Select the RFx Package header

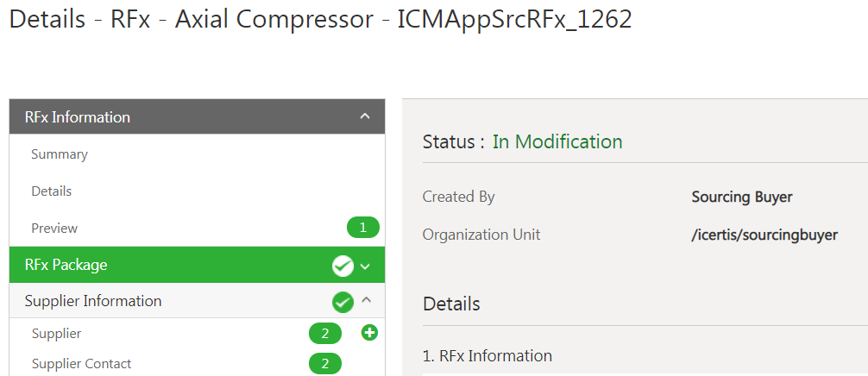click(66, 265)
